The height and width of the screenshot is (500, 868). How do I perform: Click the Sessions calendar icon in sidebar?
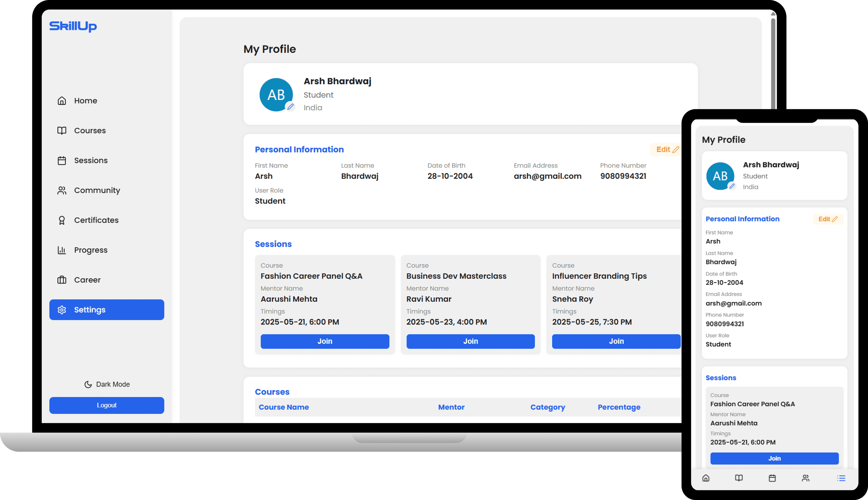(62, 160)
